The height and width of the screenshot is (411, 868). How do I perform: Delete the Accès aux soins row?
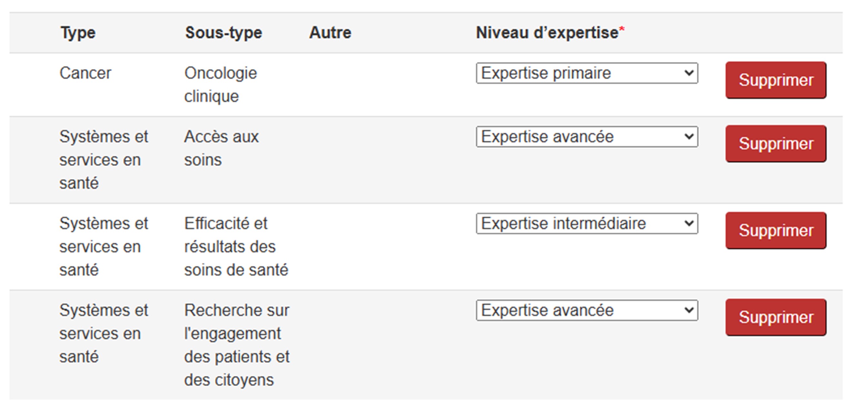click(x=776, y=144)
